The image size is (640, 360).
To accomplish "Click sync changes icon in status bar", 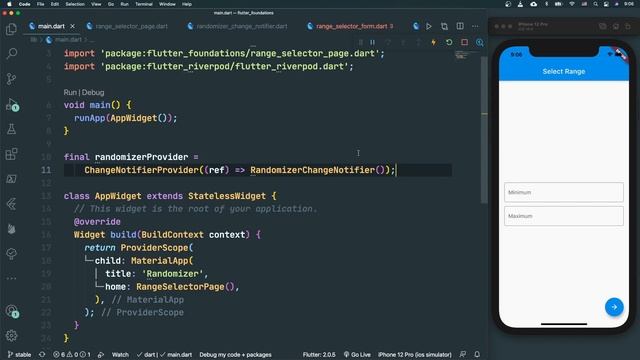I will 42,355.
